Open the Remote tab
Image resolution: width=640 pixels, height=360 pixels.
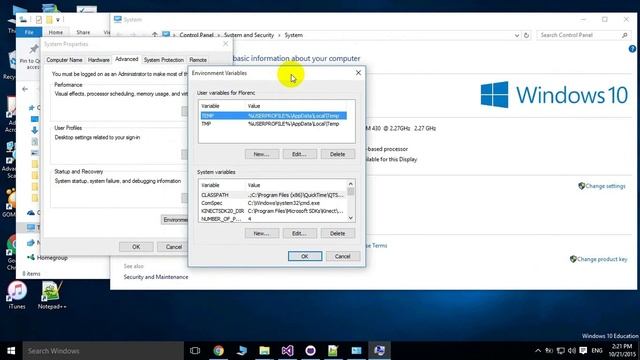(x=198, y=60)
